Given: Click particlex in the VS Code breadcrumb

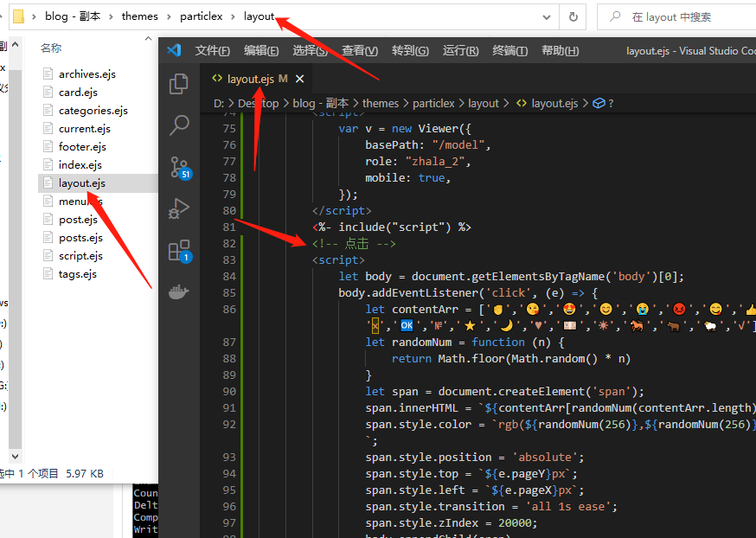Looking at the screenshot, I should pyautogui.click(x=433, y=103).
